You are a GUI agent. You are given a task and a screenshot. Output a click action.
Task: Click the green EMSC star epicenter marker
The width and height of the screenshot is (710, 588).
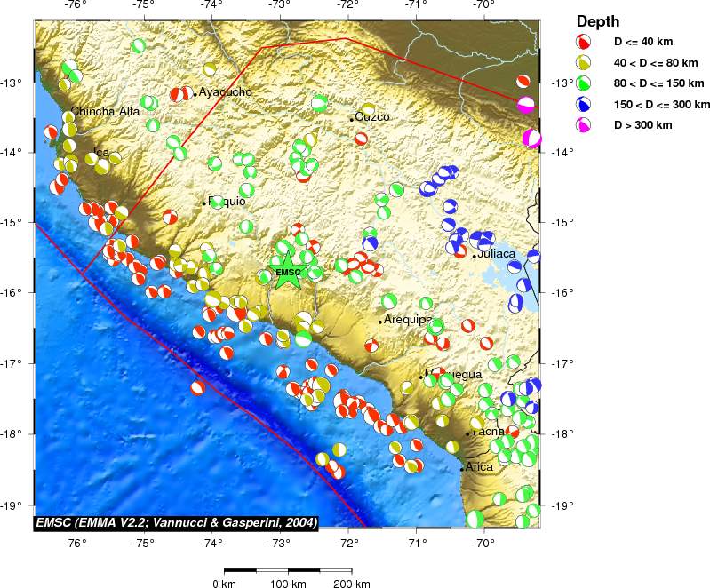tap(289, 272)
